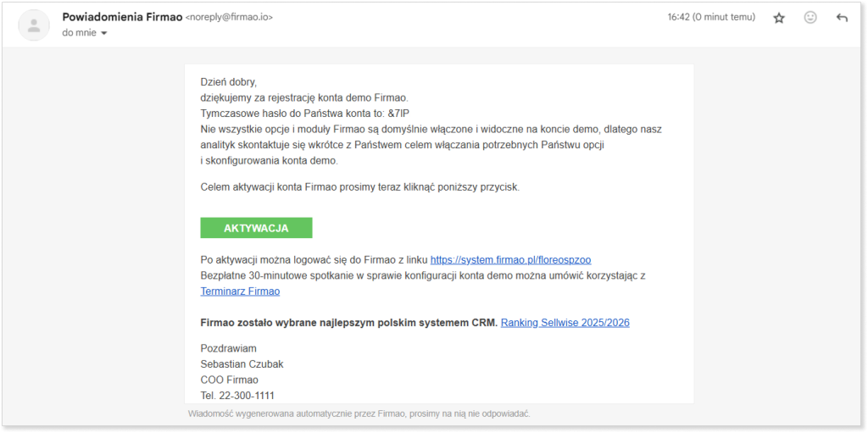Click the green AKTYWACJA button
The height and width of the screenshot is (433, 868).
(256, 228)
